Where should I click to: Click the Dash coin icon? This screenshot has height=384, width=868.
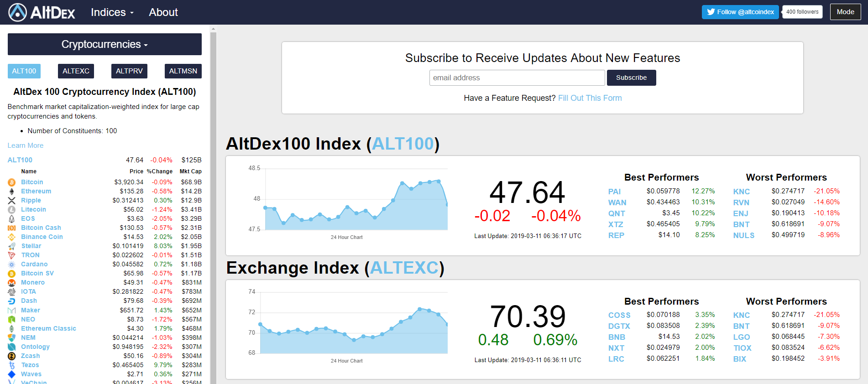coord(12,301)
